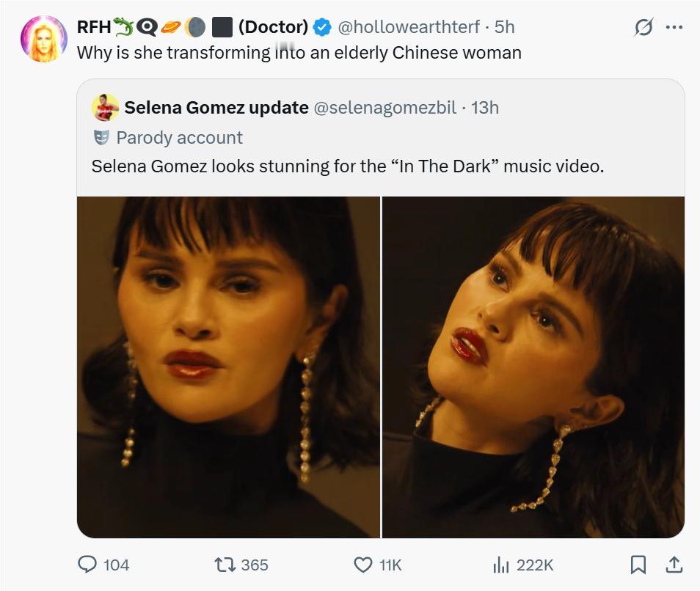Viewport: 700px width, 591px height.
Task: Click the Parody account label
Action: click(x=179, y=137)
